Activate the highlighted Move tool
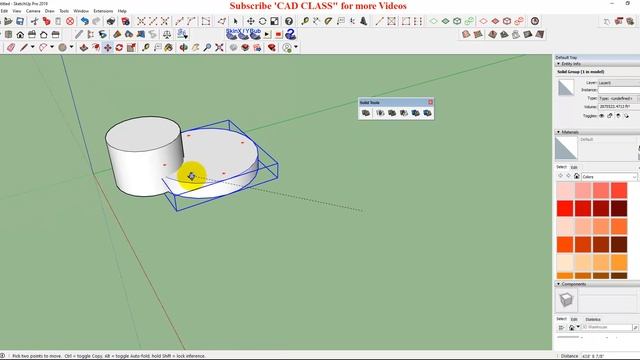 point(107,48)
